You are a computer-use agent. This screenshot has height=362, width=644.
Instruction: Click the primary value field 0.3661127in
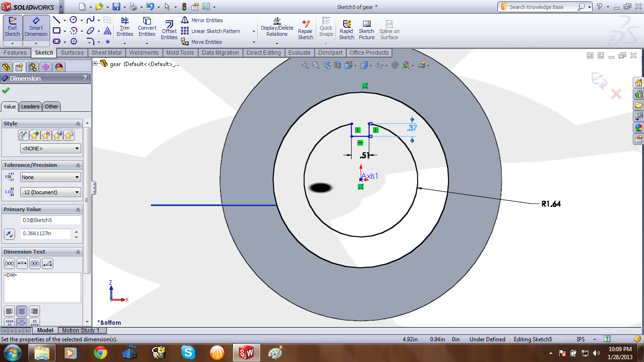click(46, 234)
